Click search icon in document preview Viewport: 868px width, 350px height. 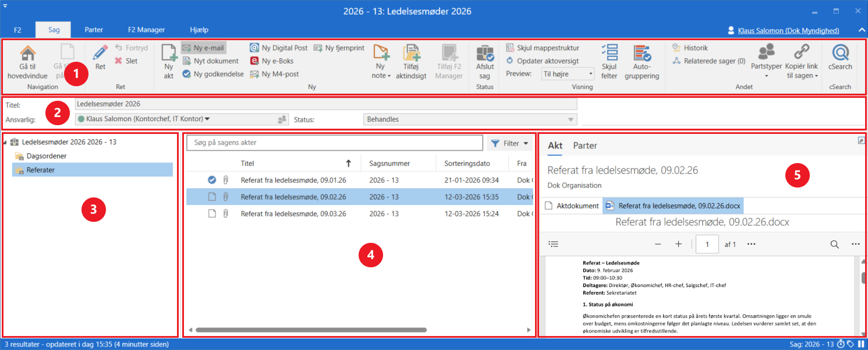(834, 244)
